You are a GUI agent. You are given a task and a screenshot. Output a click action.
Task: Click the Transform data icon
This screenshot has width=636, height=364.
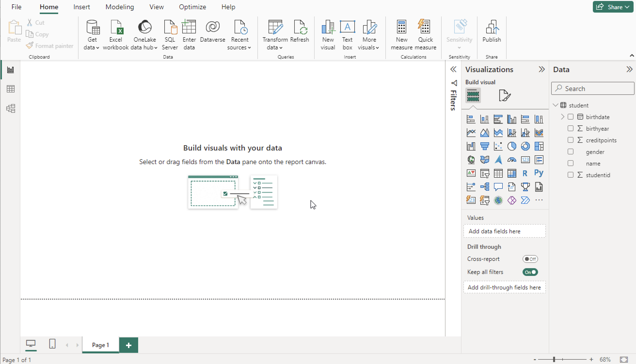coord(275,35)
